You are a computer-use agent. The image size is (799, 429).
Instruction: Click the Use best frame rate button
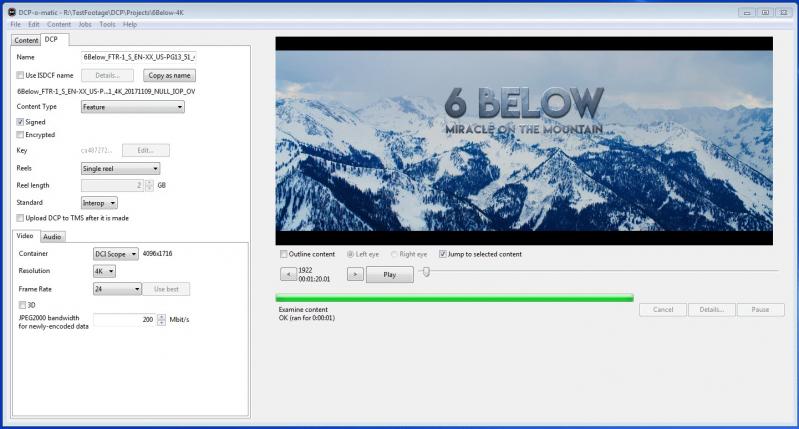click(x=166, y=289)
